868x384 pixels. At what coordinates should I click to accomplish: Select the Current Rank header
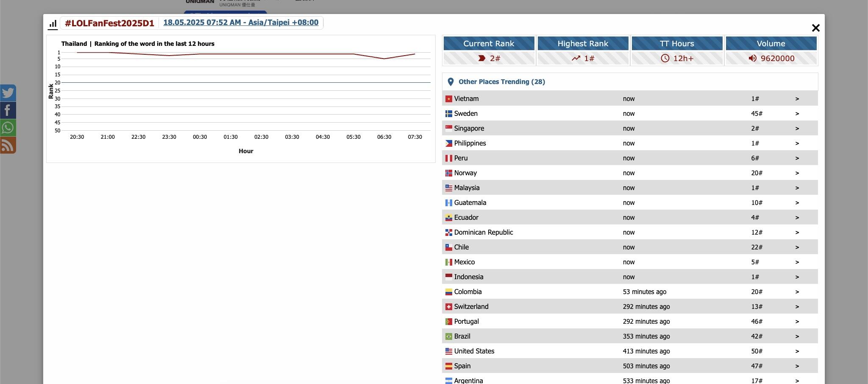pyautogui.click(x=489, y=43)
